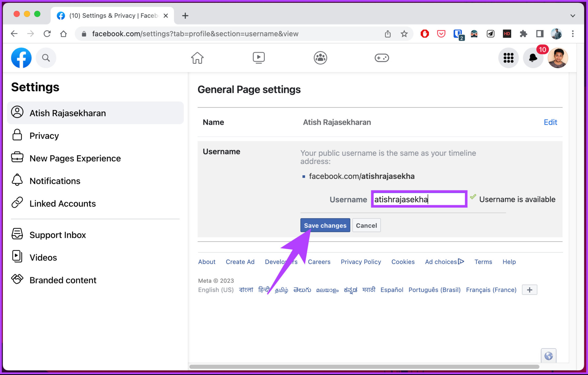Click the share page icon in address bar
Image resolution: width=588 pixels, height=375 pixels.
click(388, 34)
